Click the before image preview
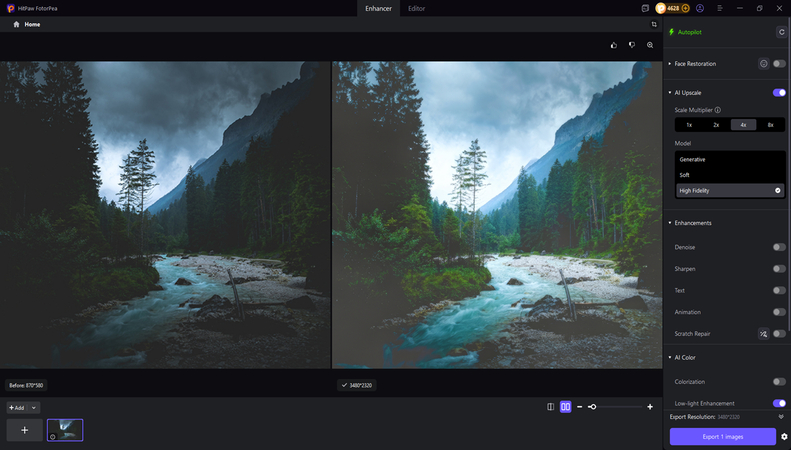This screenshot has width=791, height=450. pyautogui.click(x=165, y=215)
